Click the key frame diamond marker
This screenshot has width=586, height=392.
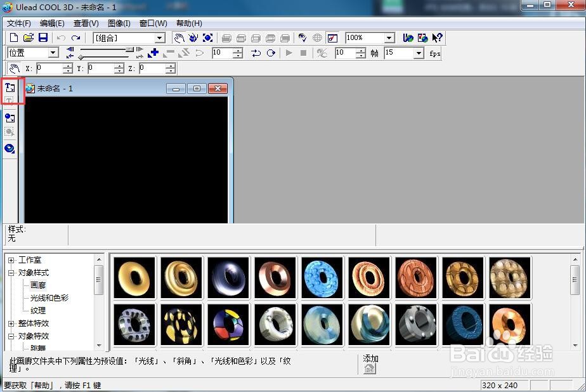(81, 57)
